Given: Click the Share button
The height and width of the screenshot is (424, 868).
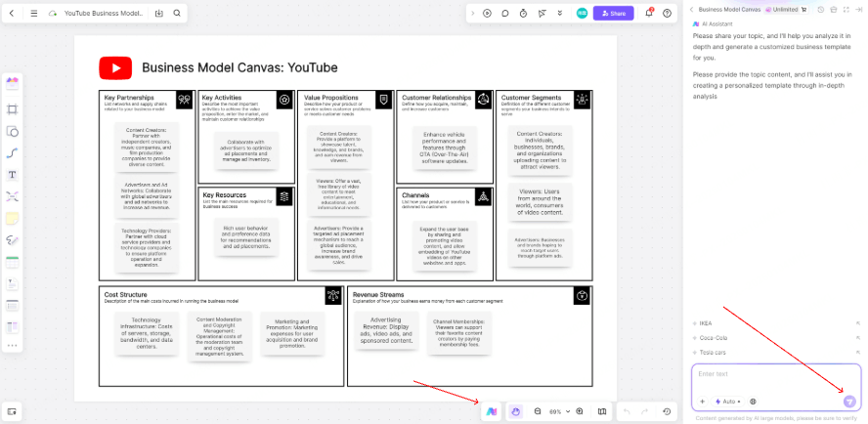Looking at the screenshot, I should click(x=613, y=14).
